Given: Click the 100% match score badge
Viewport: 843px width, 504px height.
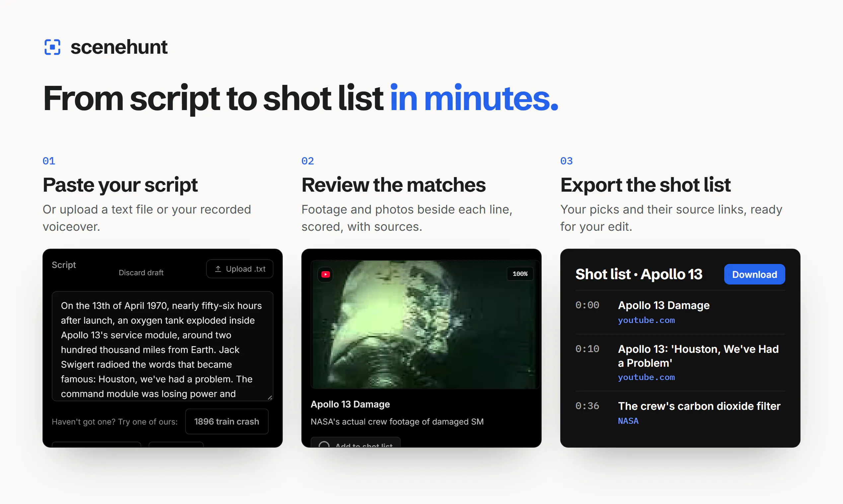Looking at the screenshot, I should coord(520,274).
